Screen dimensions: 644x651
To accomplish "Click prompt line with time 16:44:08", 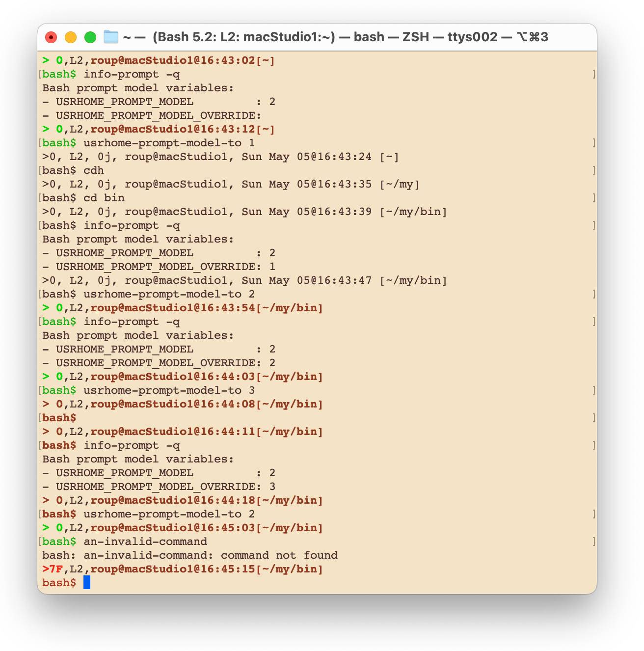I will coord(183,404).
